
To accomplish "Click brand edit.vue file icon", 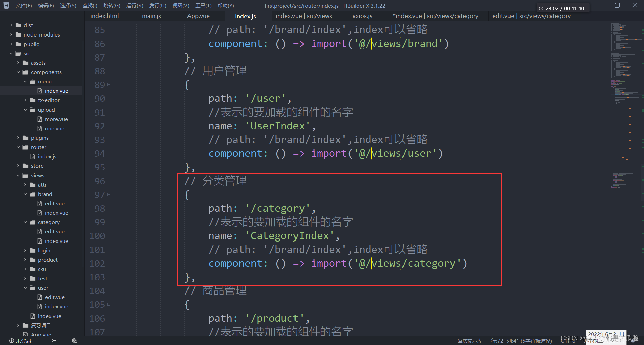I will (x=40, y=203).
